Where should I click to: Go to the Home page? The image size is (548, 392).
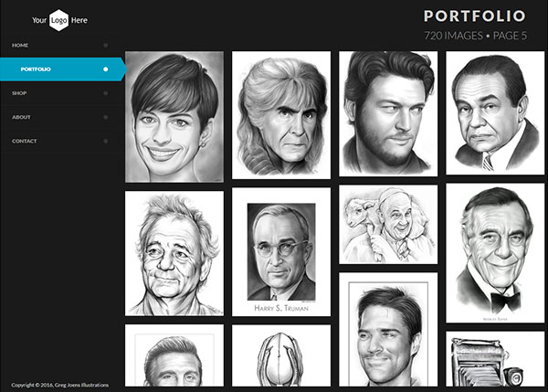(20, 45)
